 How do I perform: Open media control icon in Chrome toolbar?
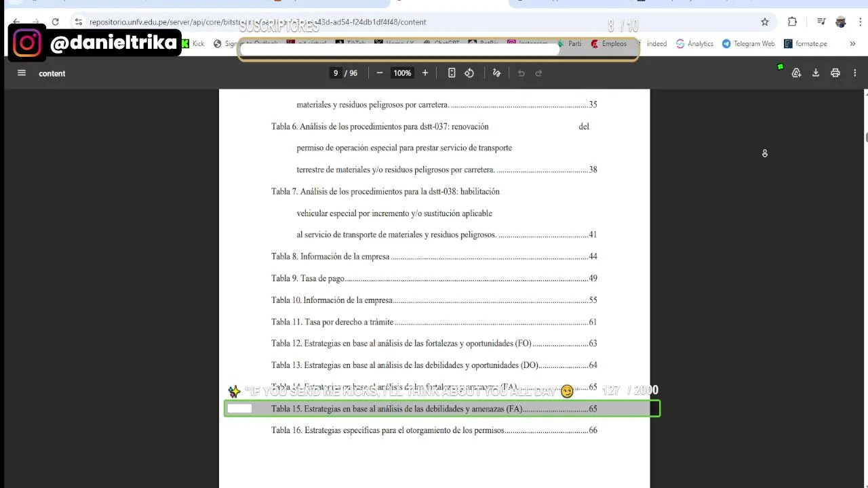tap(821, 22)
